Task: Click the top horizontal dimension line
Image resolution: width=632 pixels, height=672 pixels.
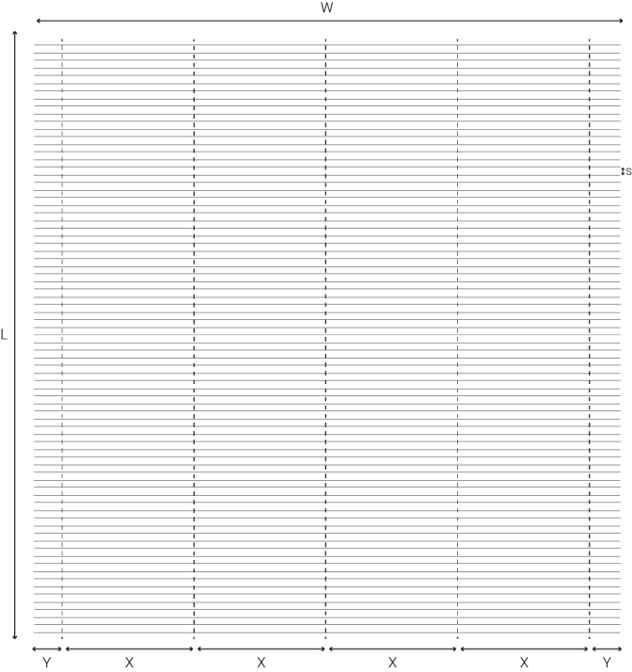Action: [x=329, y=21]
